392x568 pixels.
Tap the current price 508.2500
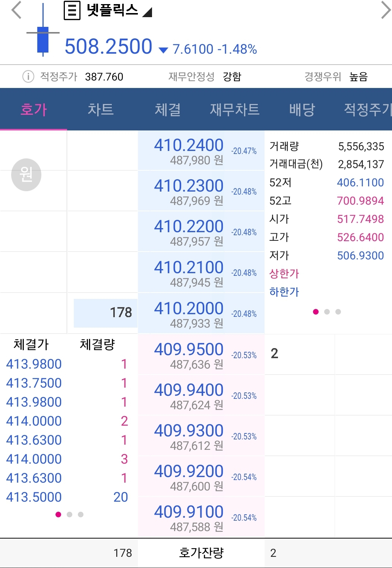(108, 46)
